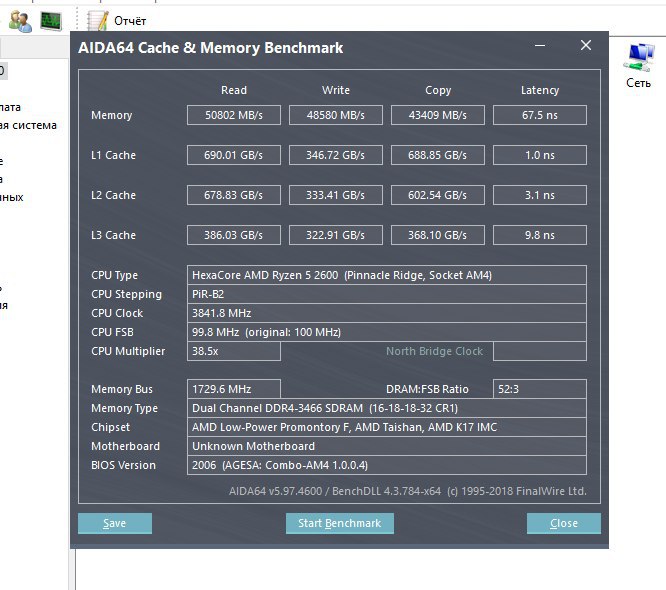Click the Unknown Motherboard field
666x590 pixels.
387,446
